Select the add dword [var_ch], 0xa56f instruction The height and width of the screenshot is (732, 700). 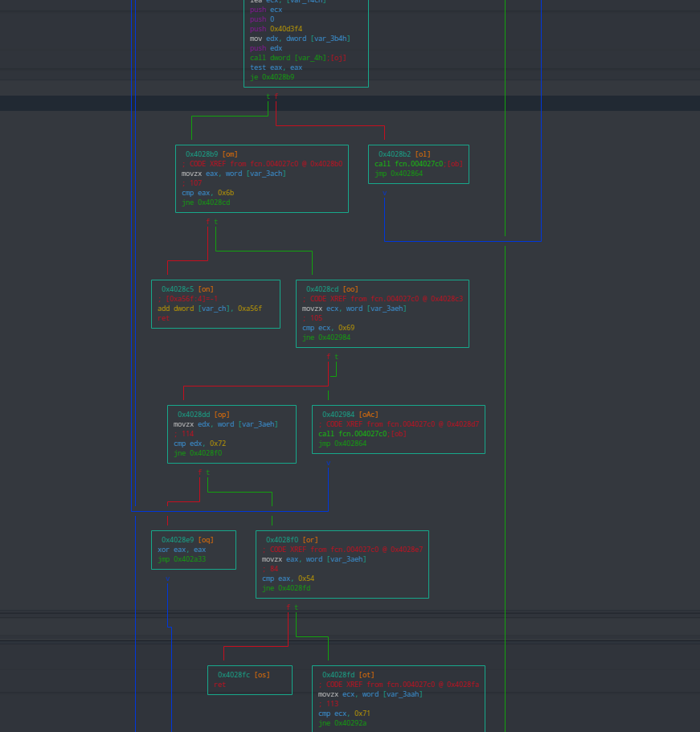coord(209,309)
